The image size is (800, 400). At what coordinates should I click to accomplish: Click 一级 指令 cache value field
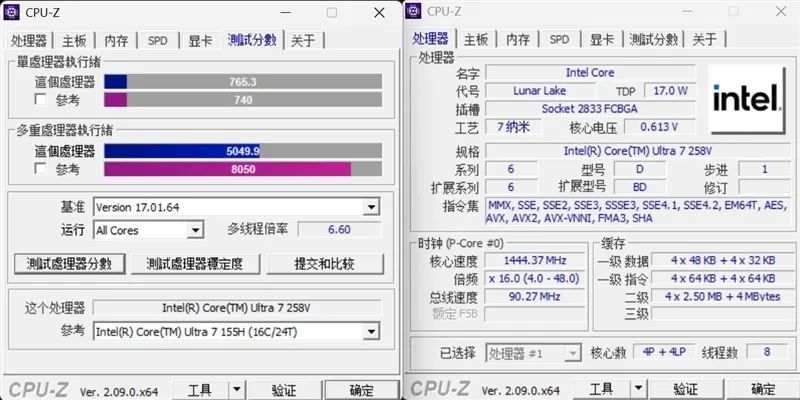coord(722,279)
